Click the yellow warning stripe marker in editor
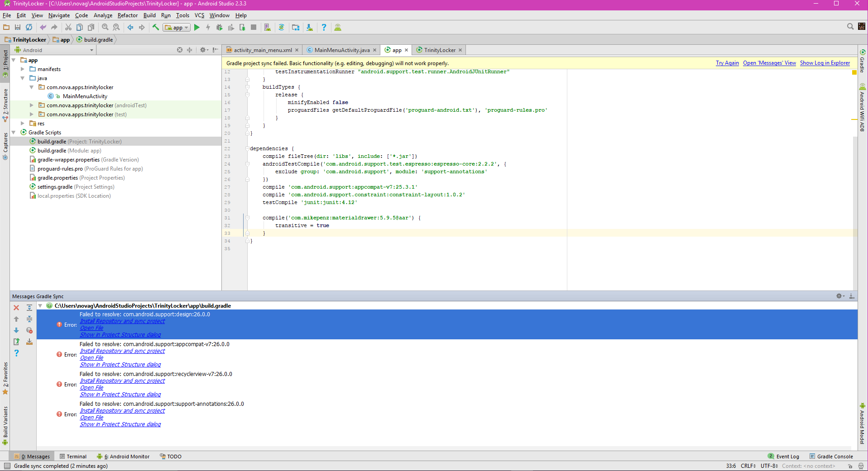Image resolution: width=868 pixels, height=471 pixels. 854,120
